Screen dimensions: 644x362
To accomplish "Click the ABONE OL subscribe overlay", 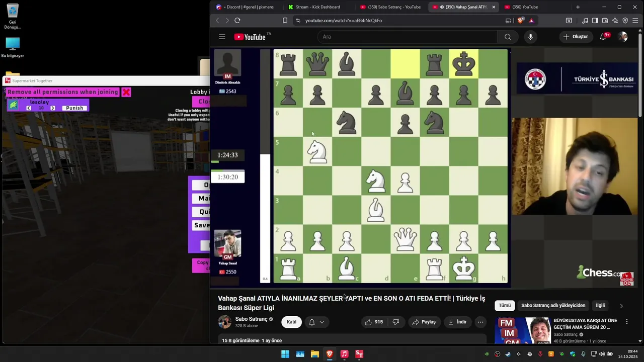I will pyautogui.click(x=627, y=279).
